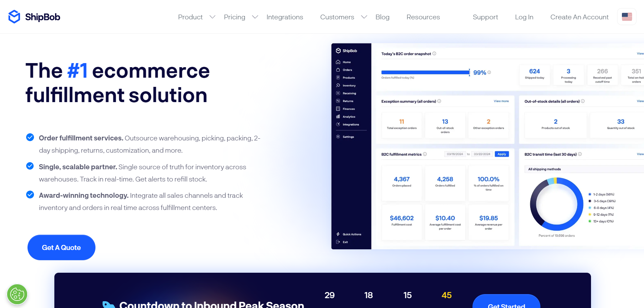The image size is (644, 308).
Task: Click the Log In link
Action: (524, 17)
